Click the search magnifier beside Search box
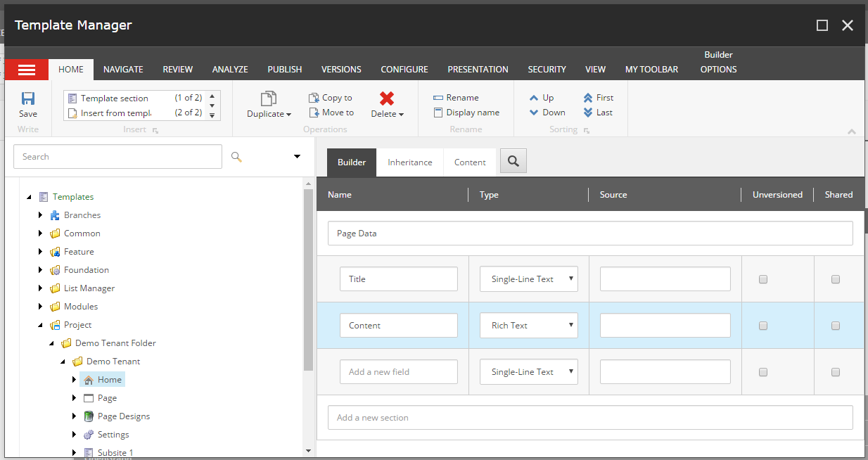 236,157
